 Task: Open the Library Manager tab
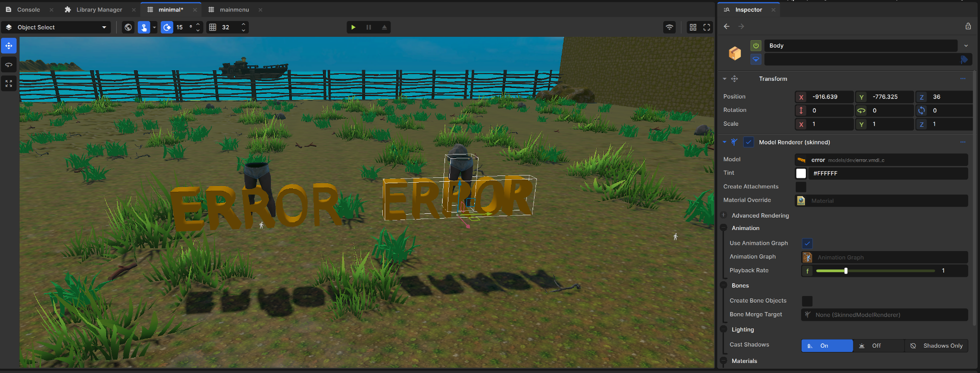pos(99,10)
